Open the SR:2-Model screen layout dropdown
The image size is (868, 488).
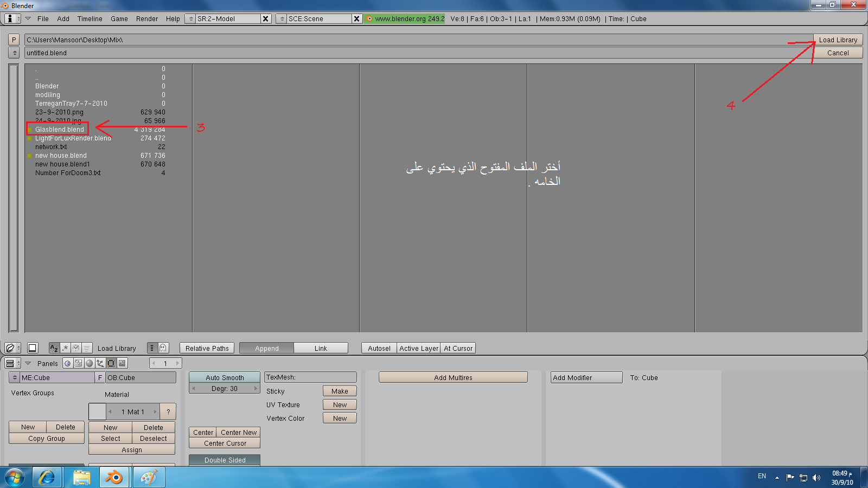[190, 18]
